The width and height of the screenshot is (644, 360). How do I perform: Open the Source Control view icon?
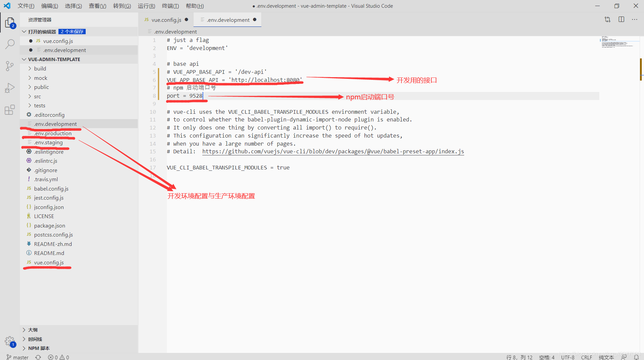[x=10, y=66]
